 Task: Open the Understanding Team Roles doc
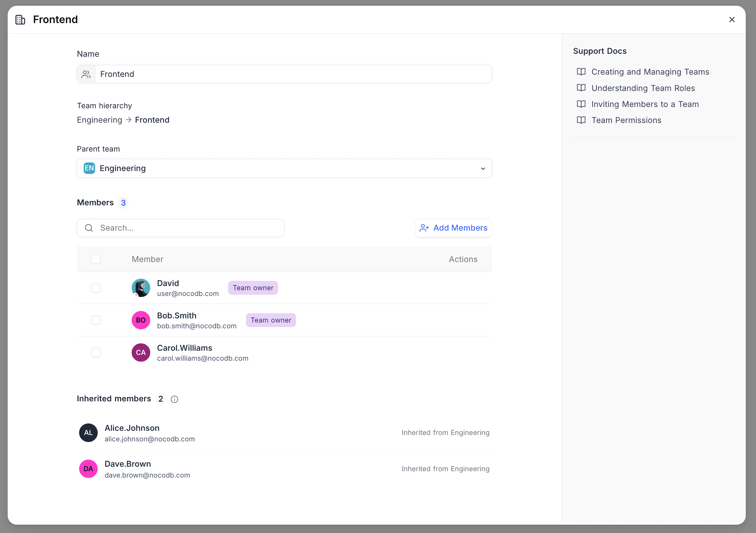pyautogui.click(x=643, y=88)
